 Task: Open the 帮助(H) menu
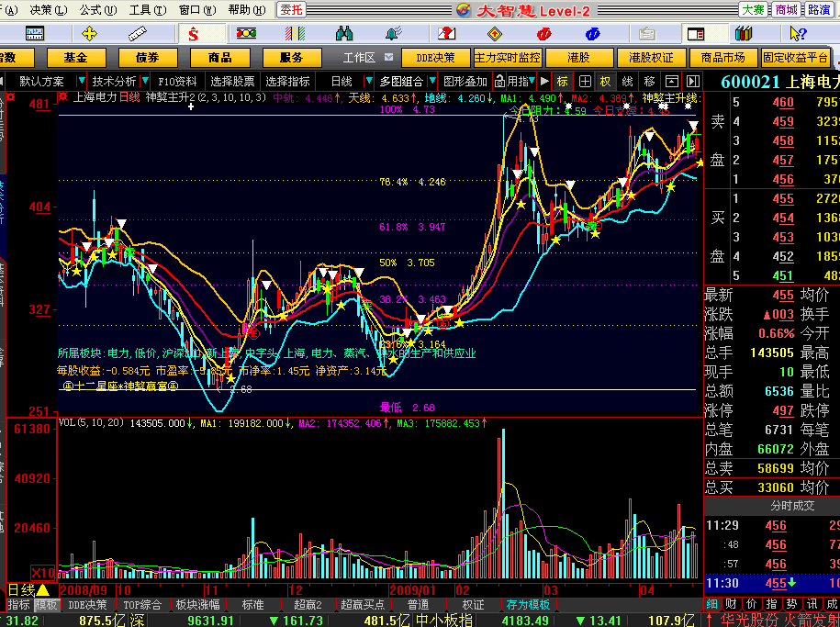coord(246,10)
